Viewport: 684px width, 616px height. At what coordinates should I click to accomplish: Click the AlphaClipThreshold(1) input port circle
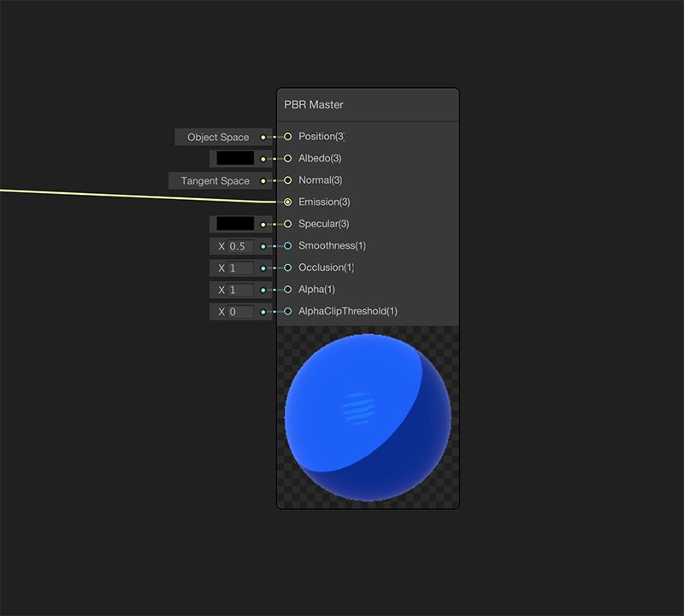[x=287, y=311]
